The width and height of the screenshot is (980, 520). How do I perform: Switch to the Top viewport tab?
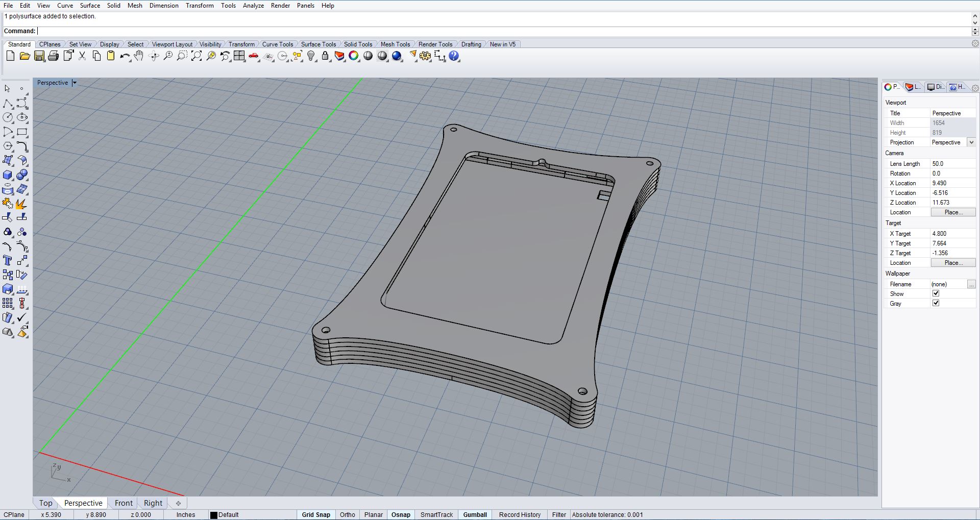tap(45, 503)
